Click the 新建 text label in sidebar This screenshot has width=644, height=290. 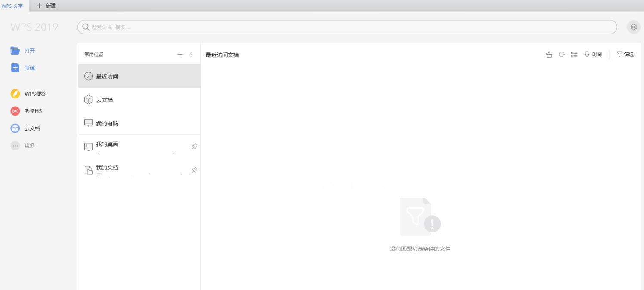pyautogui.click(x=30, y=68)
